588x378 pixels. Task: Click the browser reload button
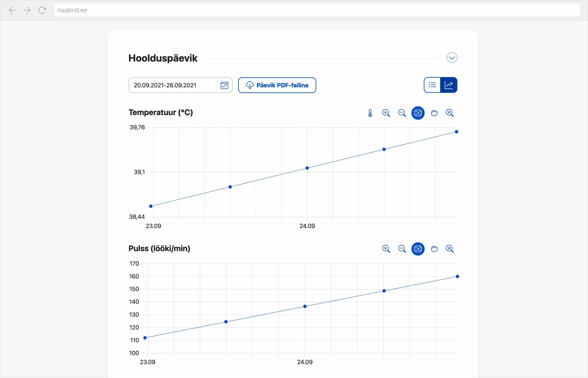(x=42, y=10)
